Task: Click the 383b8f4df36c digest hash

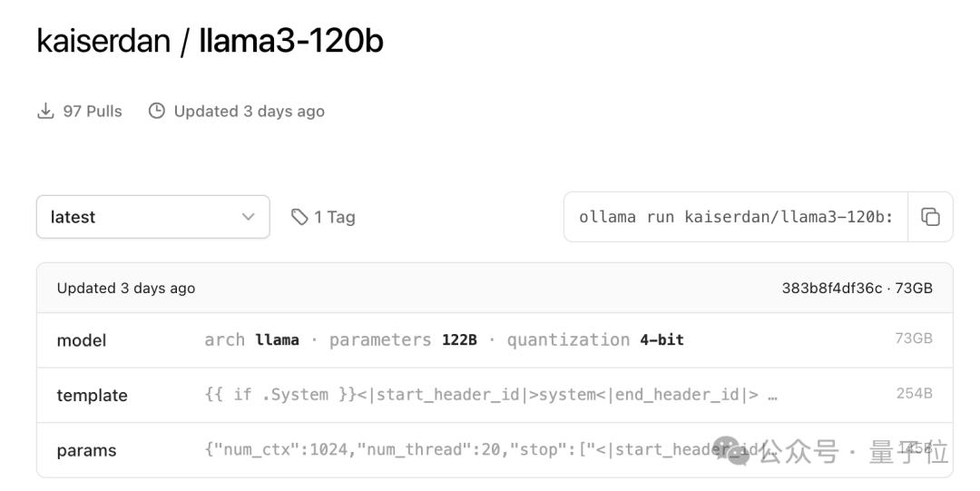Action: [831, 289]
